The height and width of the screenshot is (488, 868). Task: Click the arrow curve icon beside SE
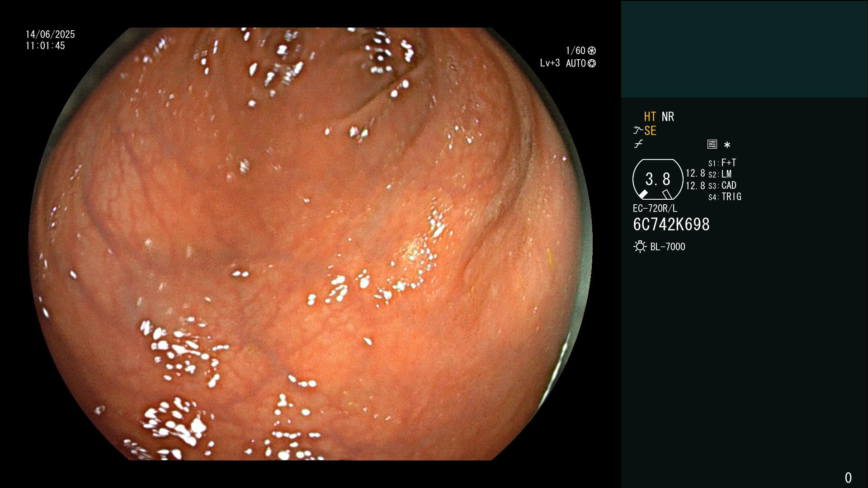[x=637, y=131]
